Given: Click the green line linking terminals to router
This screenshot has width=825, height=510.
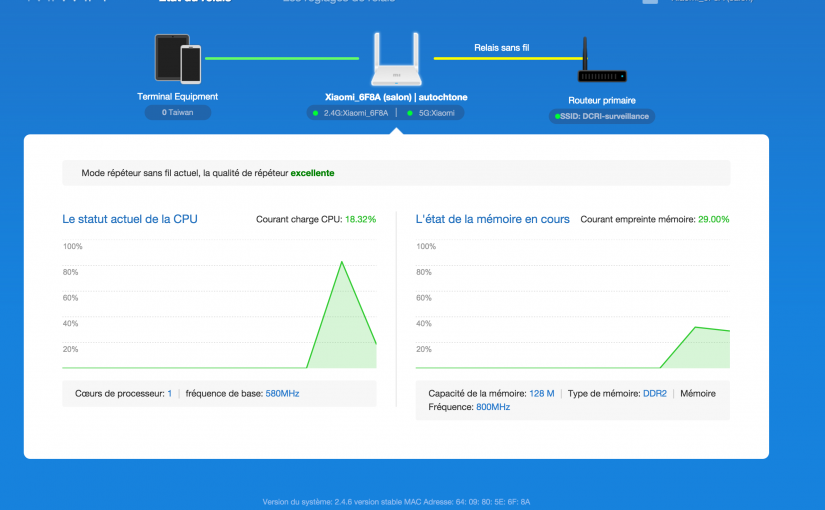Looking at the screenshot, I should pos(282,58).
